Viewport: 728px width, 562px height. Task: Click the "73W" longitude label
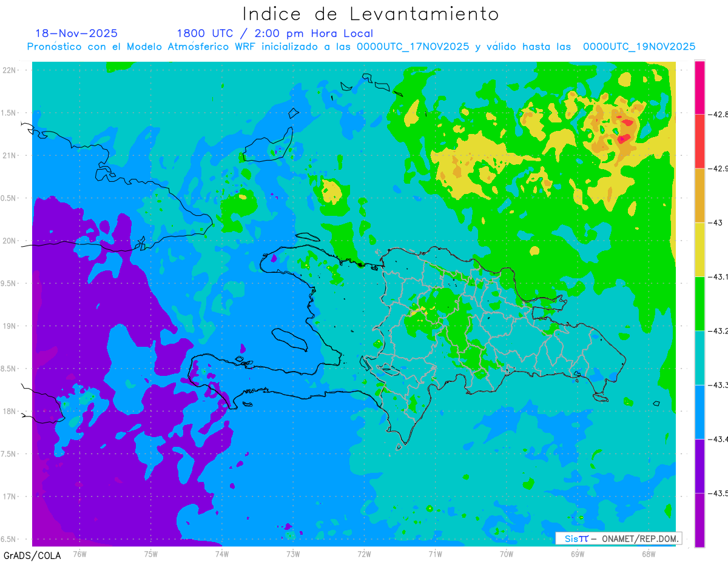[x=293, y=554]
